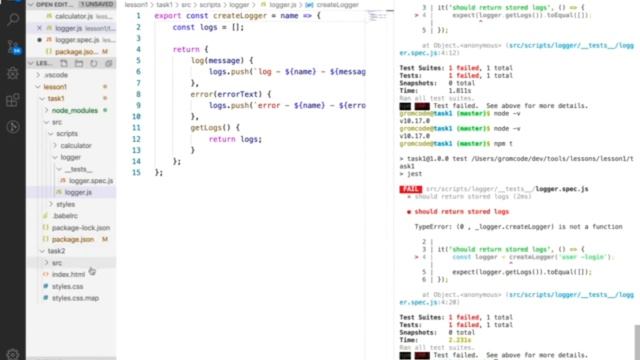640x360 pixels.
Task: Open styles.css.map in task2
Action: [71, 299]
